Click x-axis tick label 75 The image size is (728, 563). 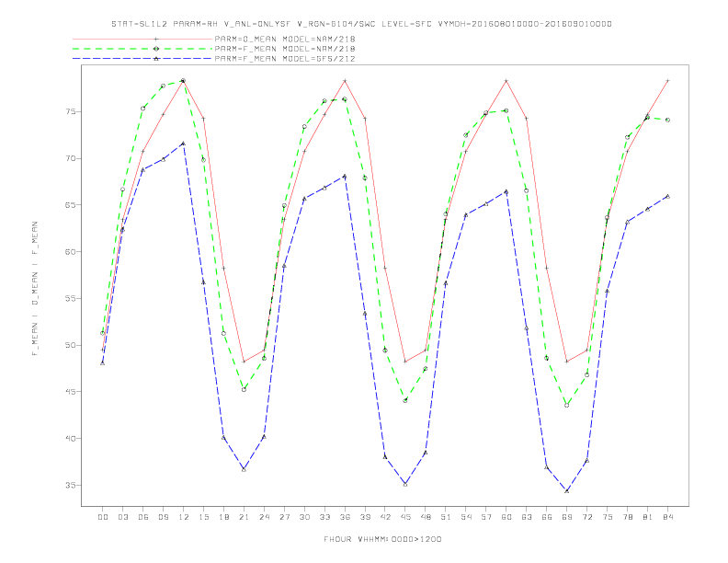click(x=608, y=517)
